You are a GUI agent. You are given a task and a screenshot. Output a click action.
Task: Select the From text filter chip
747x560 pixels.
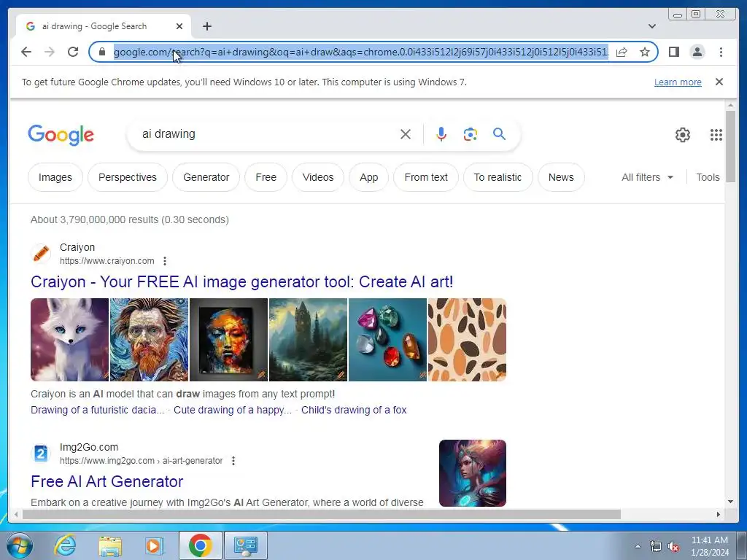point(426,177)
